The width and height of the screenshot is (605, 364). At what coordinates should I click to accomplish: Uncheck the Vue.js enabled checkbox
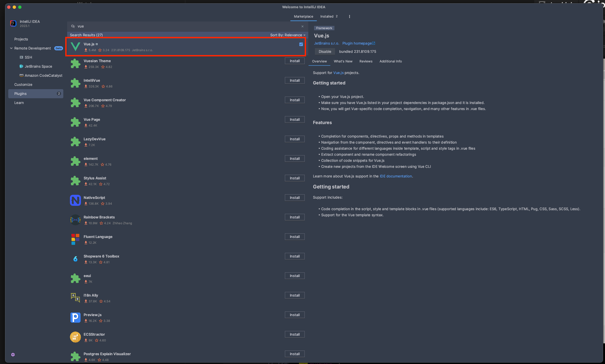click(x=301, y=44)
